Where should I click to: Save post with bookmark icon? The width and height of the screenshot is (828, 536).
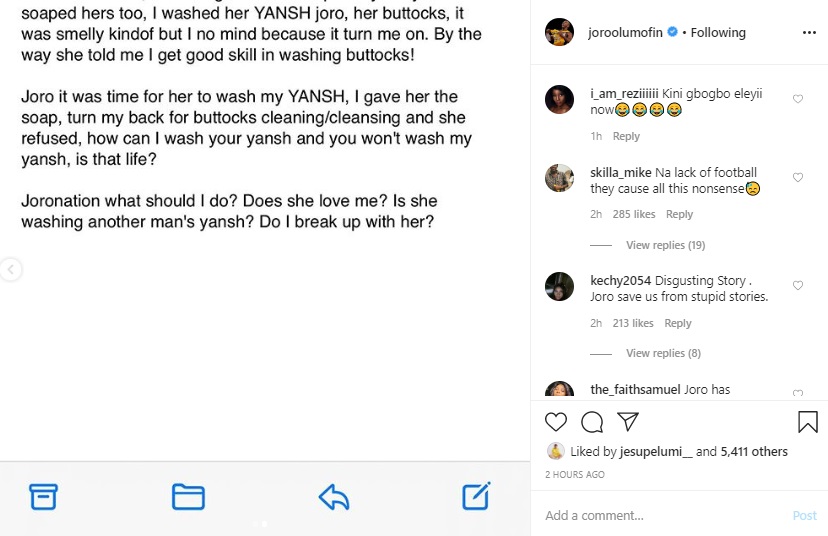tap(808, 421)
